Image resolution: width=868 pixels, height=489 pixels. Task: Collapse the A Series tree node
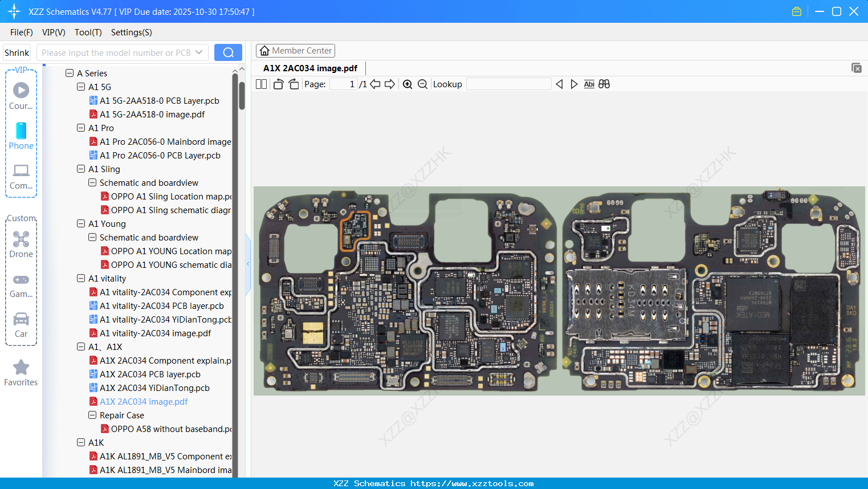(x=70, y=73)
